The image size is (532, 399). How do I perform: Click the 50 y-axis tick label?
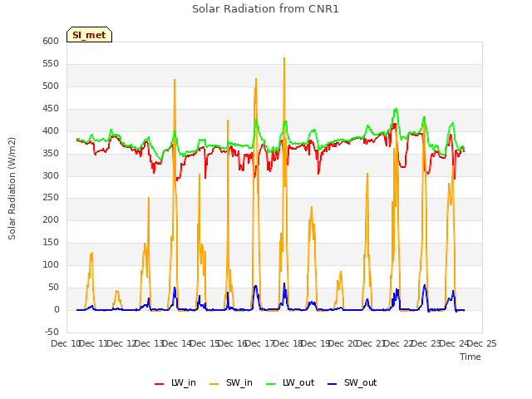(x=53, y=288)
